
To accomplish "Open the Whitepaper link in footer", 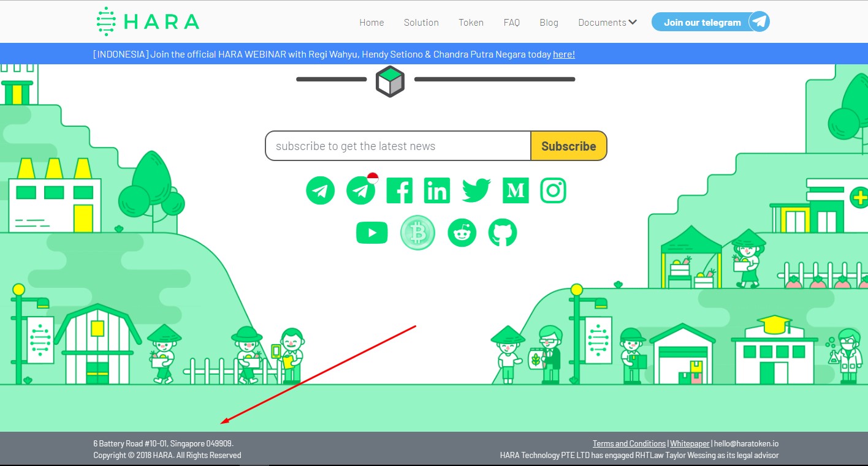I will point(690,443).
